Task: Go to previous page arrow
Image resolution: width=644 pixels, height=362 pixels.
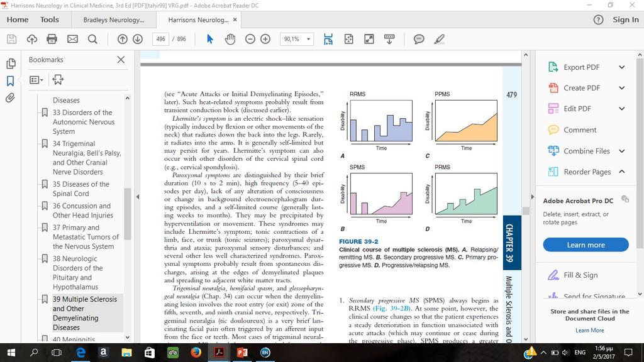Action: [123, 39]
